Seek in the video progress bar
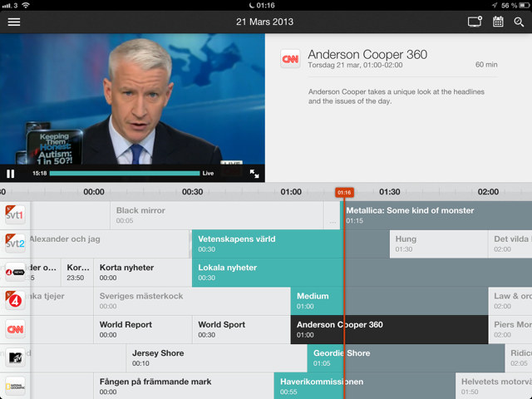The height and width of the screenshot is (399, 532). click(x=125, y=174)
